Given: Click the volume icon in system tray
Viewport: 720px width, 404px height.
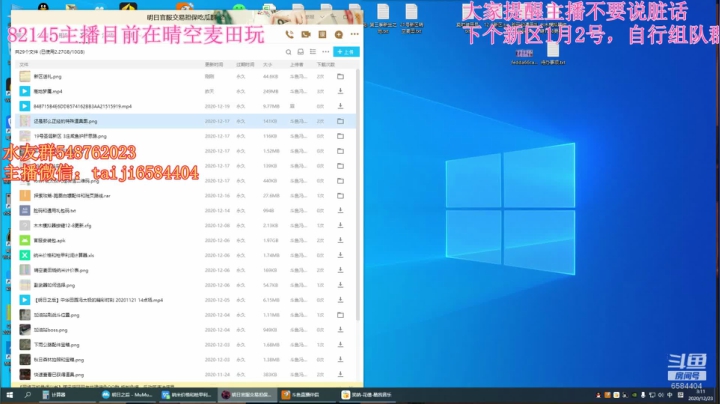Looking at the screenshot, I should coord(661,395).
